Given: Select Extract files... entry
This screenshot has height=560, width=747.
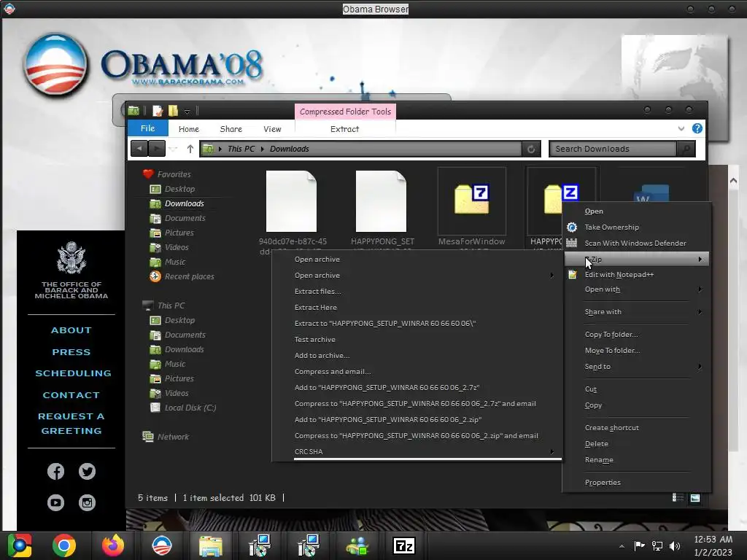Looking at the screenshot, I should [x=317, y=291].
